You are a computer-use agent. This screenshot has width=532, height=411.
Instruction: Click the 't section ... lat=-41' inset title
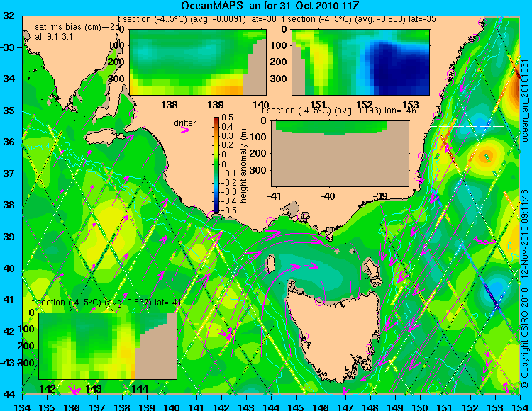click(x=106, y=303)
